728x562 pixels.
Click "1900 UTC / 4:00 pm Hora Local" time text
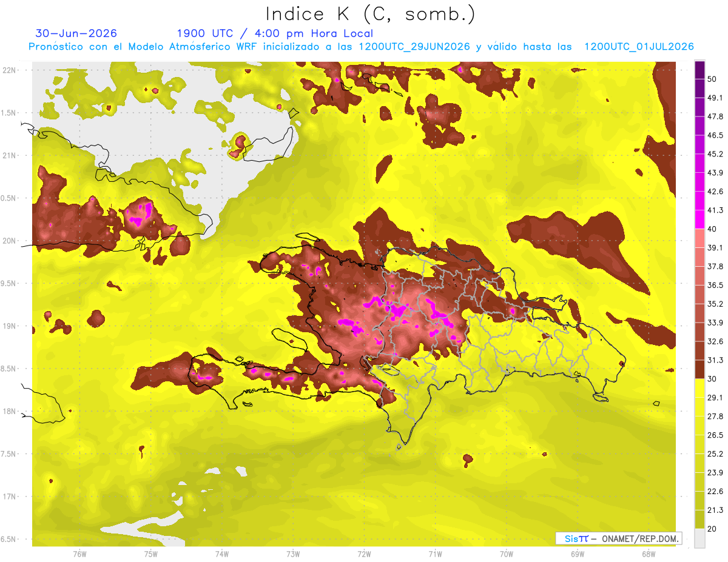[x=275, y=33]
